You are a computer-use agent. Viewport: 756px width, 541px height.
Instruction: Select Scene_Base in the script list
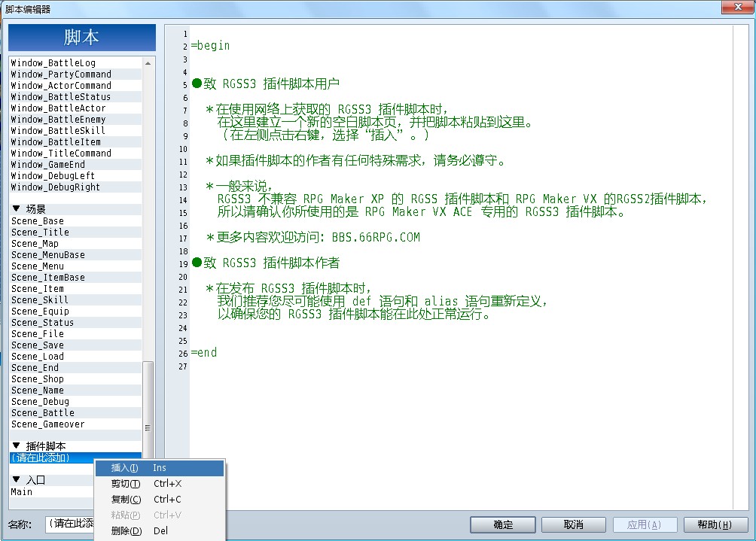tap(76, 221)
